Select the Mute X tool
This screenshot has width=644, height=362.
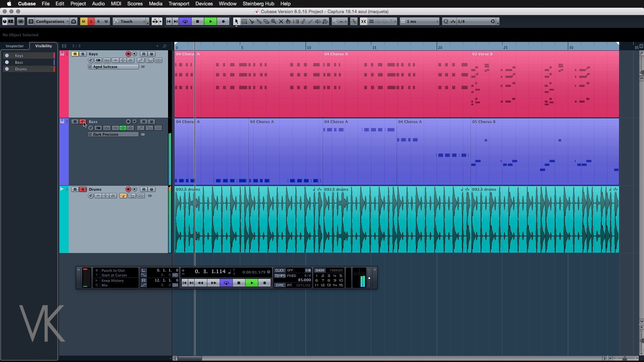(281, 21)
